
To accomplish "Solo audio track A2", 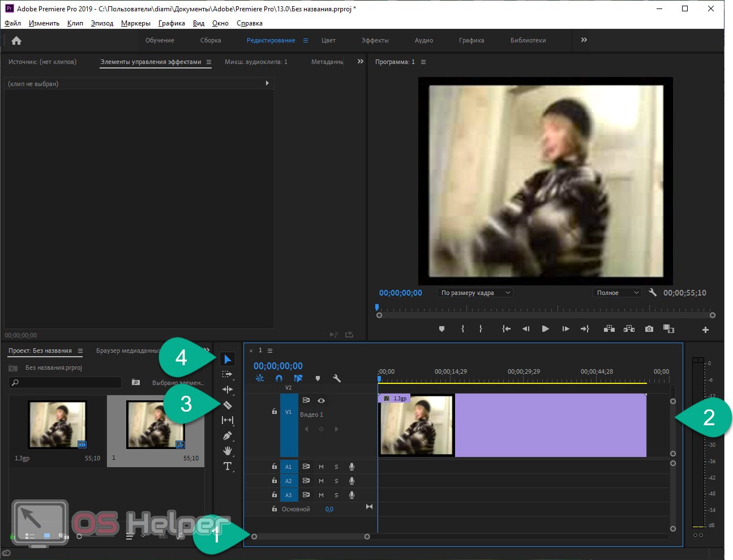I will click(336, 481).
